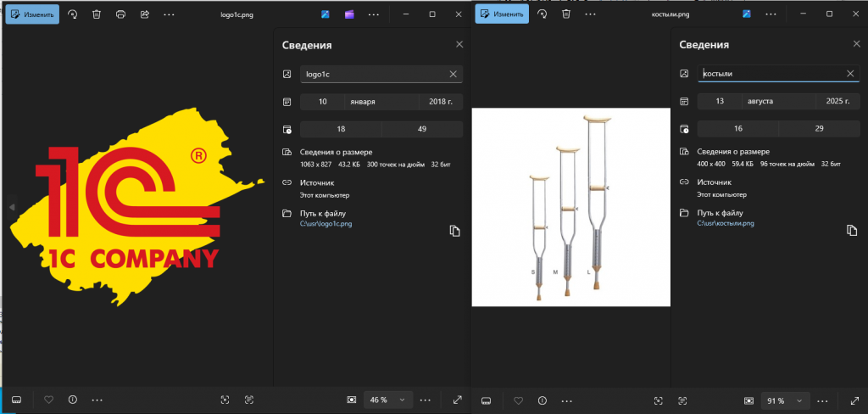The width and height of the screenshot is (868, 414).
Task: Open Designer app icon in костыли.png title bar
Action: tap(747, 14)
